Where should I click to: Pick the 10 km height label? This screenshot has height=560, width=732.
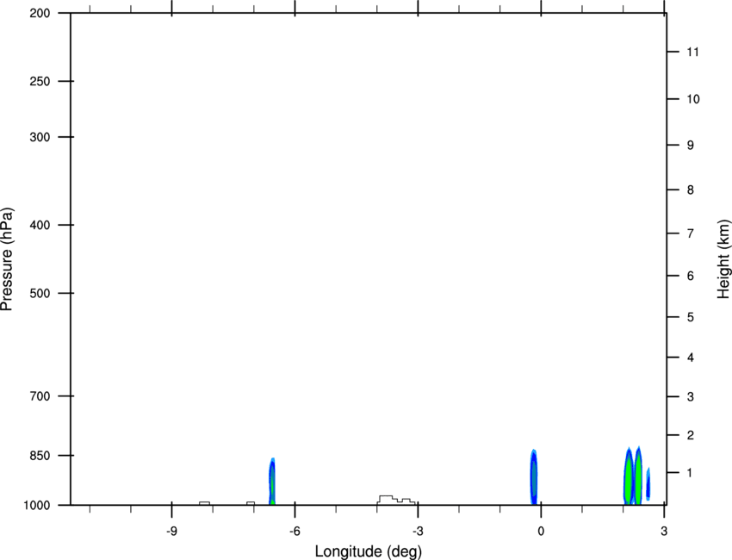693,99
